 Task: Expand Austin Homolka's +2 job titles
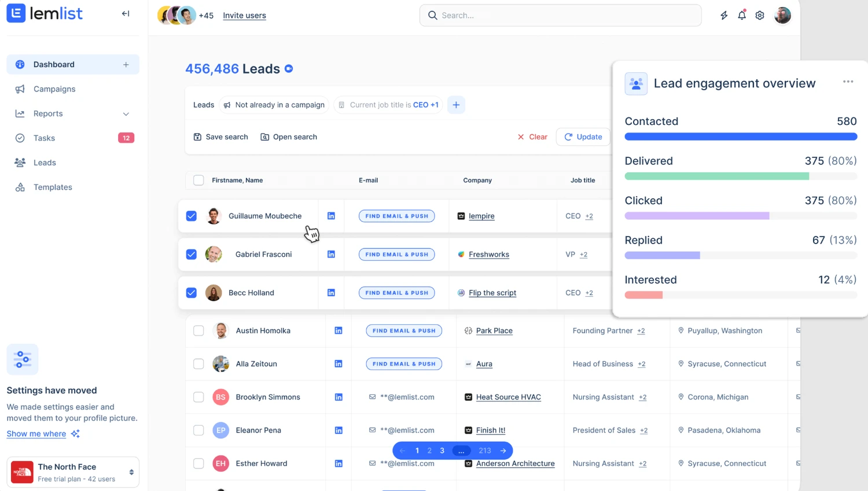pyautogui.click(x=641, y=331)
